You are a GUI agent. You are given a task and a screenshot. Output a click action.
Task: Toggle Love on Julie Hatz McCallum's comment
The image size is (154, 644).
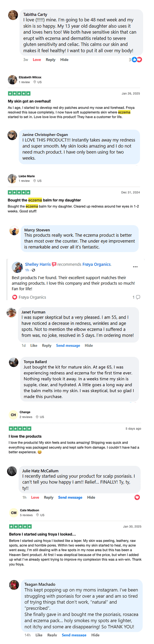point(35,497)
